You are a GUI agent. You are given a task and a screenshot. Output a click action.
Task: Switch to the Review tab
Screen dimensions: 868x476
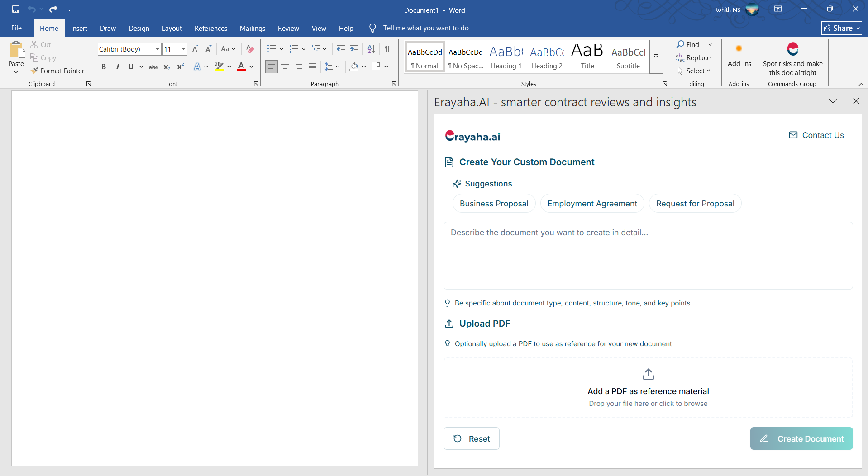pyautogui.click(x=288, y=28)
